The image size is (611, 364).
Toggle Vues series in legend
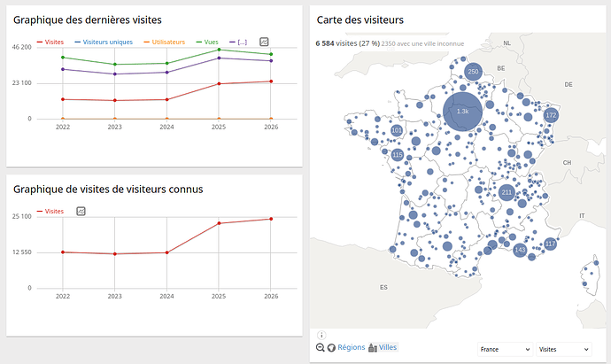pyautogui.click(x=207, y=43)
